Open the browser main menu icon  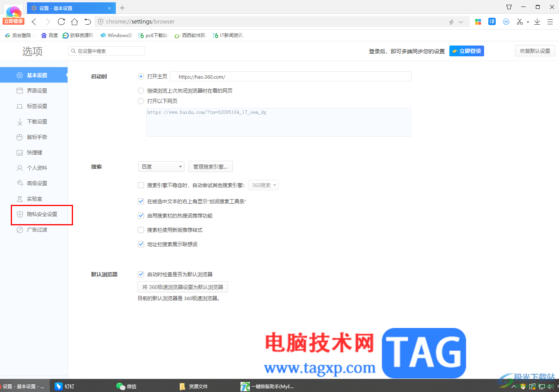pos(551,22)
